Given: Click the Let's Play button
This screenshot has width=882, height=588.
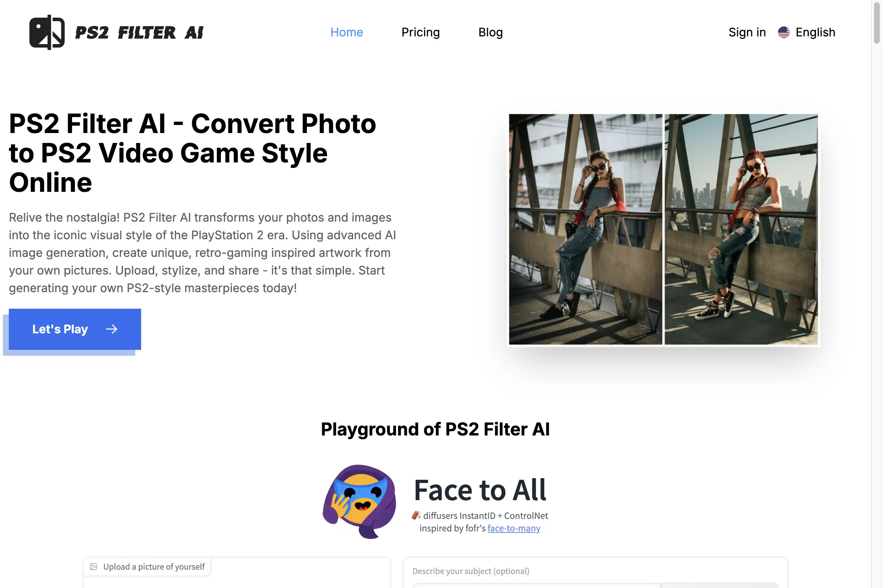Looking at the screenshot, I should (75, 329).
